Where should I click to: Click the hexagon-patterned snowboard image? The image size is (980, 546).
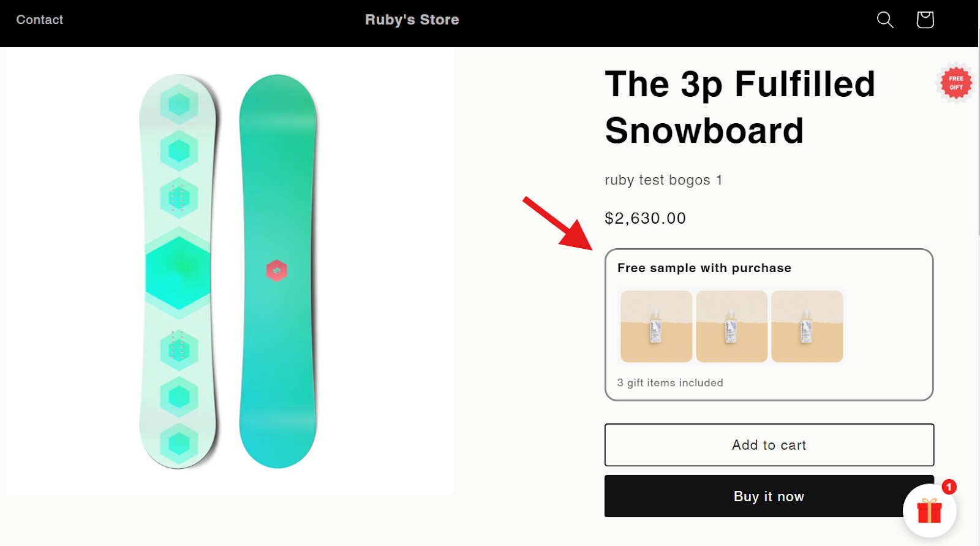179,271
